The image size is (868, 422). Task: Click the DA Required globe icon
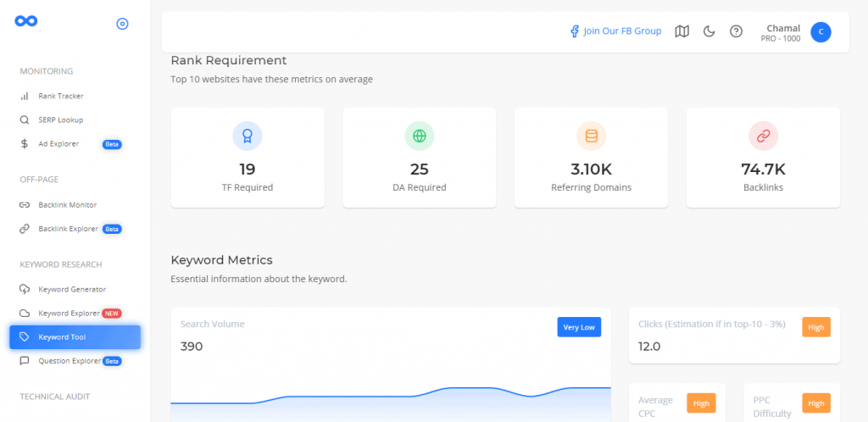420,136
